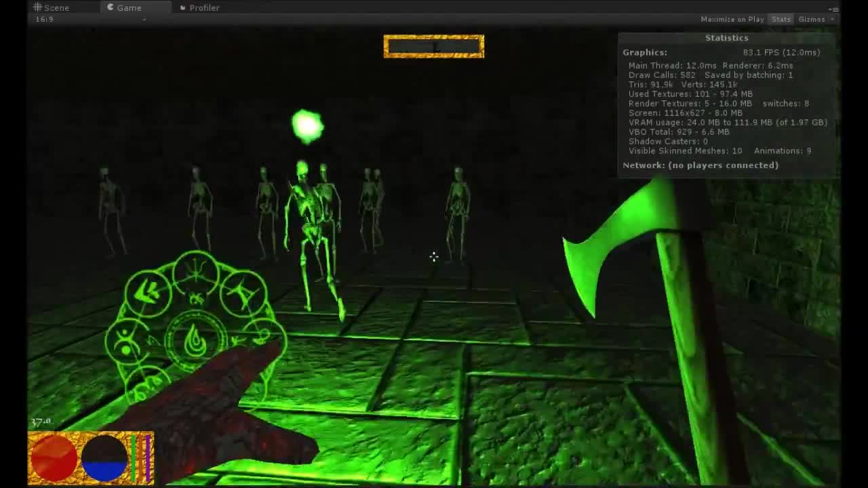
Task: Click the Profiler tab's clock icon
Action: (x=182, y=7)
